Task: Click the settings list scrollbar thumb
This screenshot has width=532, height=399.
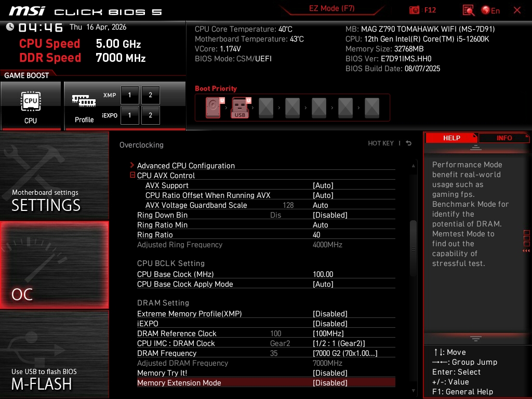Action: point(413,248)
